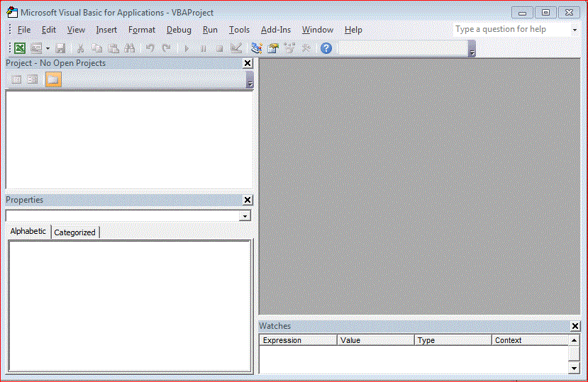Click View Code in Project pane
588x382 pixels.
[x=16, y=79]
